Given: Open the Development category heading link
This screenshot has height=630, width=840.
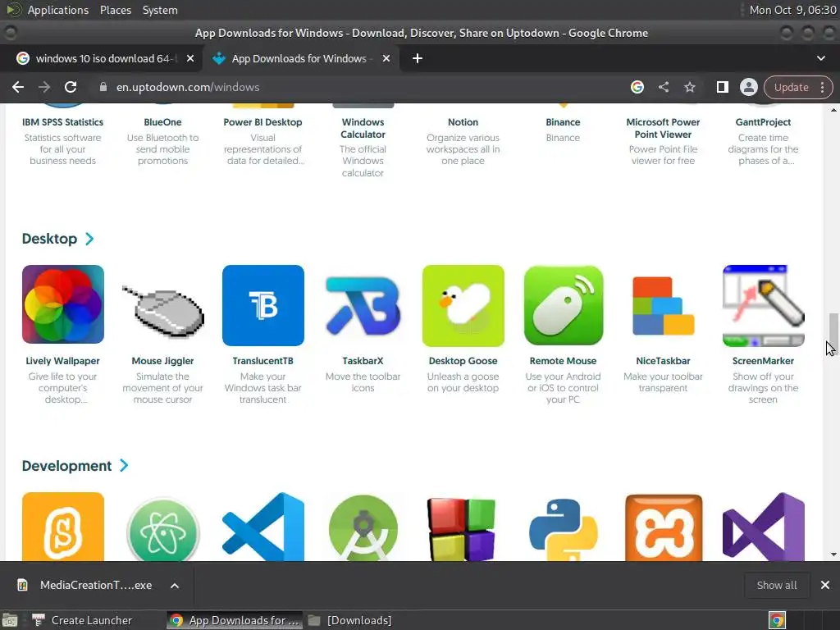Looking at the screenshot, I should pyautogui.click(x=66, y=466).
